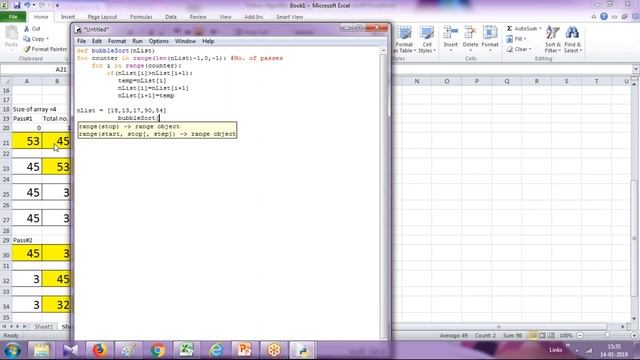
Task: Expand the Clear dropdown arrow
Action: [530, 49]
